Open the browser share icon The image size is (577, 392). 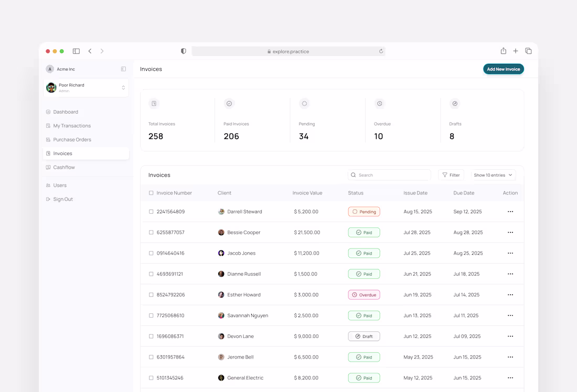point(504,51)
